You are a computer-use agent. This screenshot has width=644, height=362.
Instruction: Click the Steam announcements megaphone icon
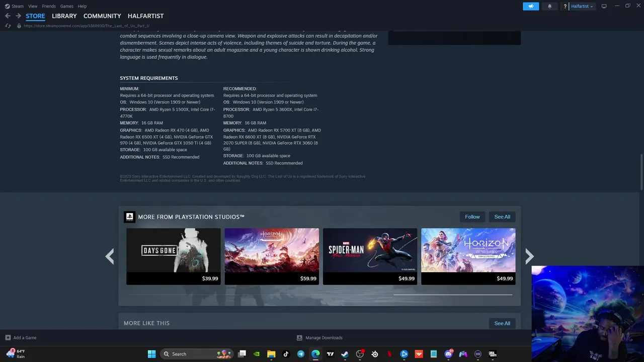coord(531,6)
